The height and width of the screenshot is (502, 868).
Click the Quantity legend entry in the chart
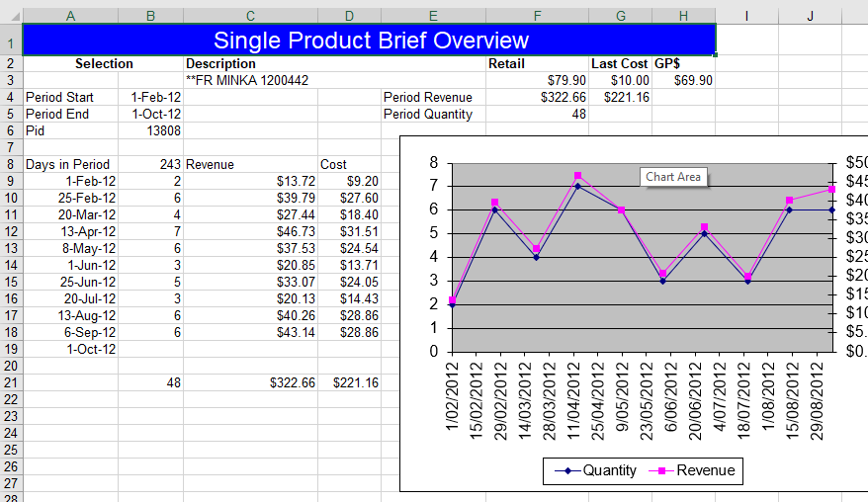pyautogui.click(x=595, y=471)
